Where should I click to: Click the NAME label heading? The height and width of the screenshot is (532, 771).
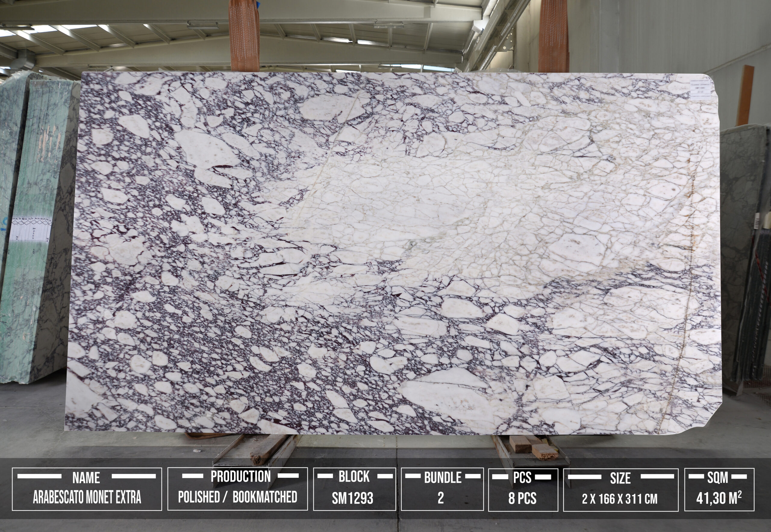[x=86, y=478]
